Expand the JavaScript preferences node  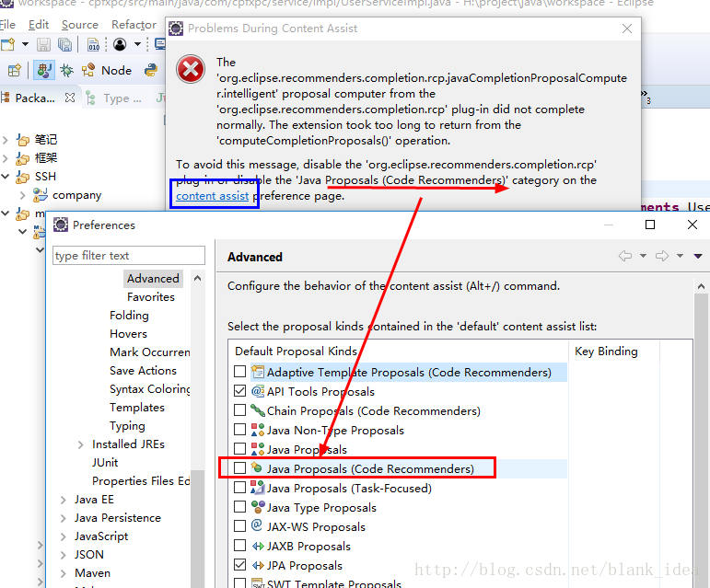pyautogui.click(x=63, y=536)
